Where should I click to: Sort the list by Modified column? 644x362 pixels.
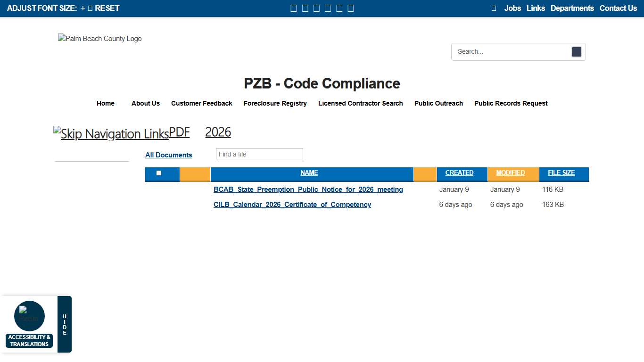[510, 173]
